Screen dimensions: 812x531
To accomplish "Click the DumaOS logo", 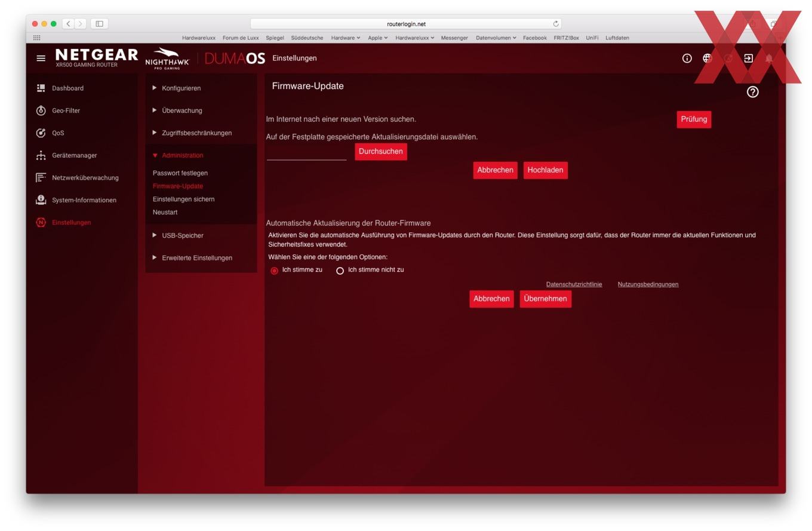I will 235,58.
